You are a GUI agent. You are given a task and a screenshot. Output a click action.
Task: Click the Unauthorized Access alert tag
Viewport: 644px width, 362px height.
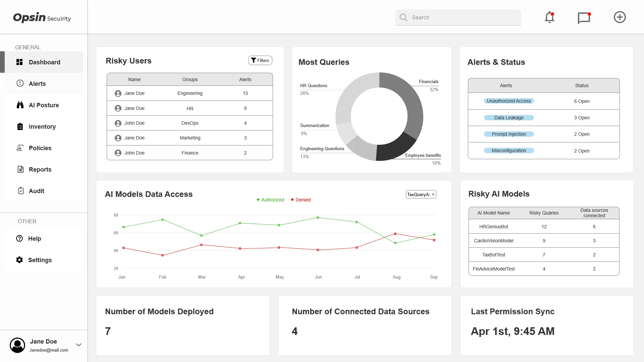point(509,101)
